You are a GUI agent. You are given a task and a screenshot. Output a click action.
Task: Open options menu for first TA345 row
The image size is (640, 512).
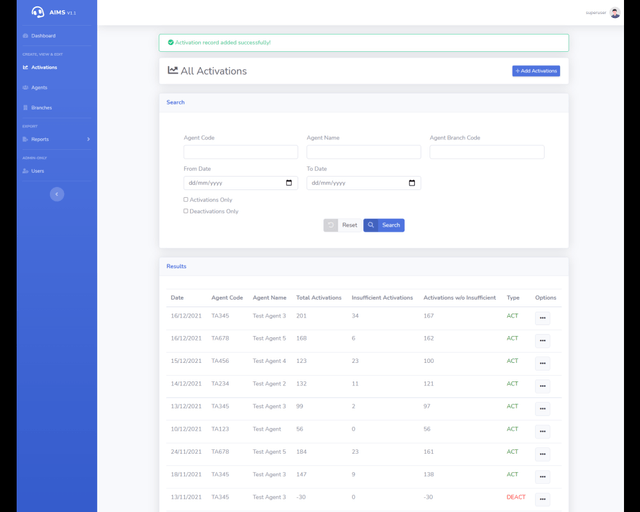click(x=542, y=318)
